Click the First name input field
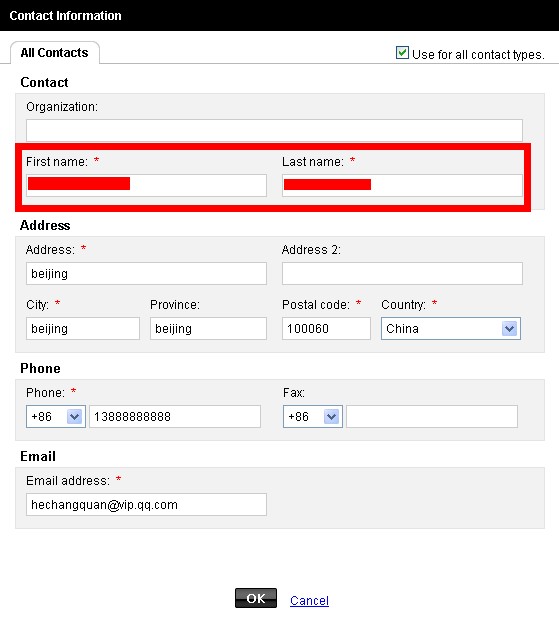Image resolution: width=559 pixels, height=618 pixels. click(146, 185)
